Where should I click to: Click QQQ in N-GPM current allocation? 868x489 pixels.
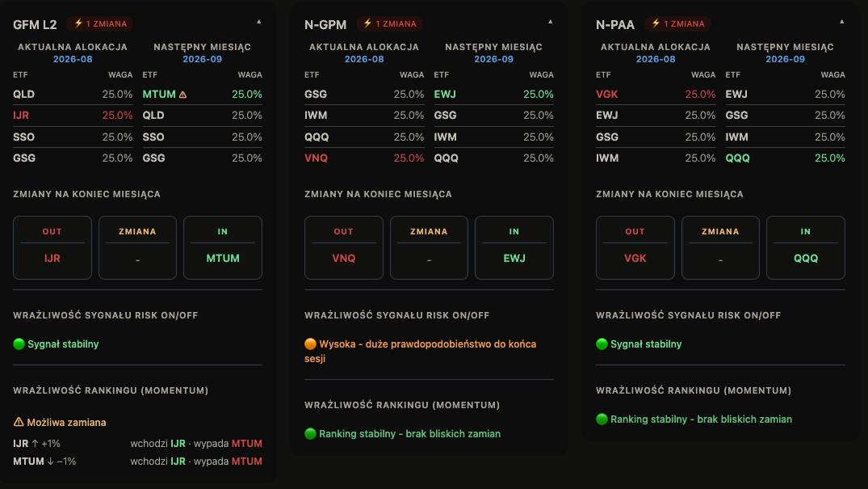pos(317,137)
